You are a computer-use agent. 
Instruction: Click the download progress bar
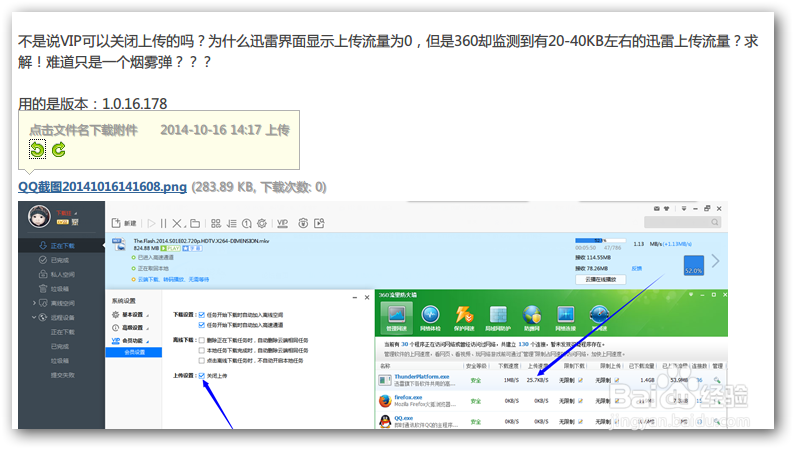click(x=600, y=240)
